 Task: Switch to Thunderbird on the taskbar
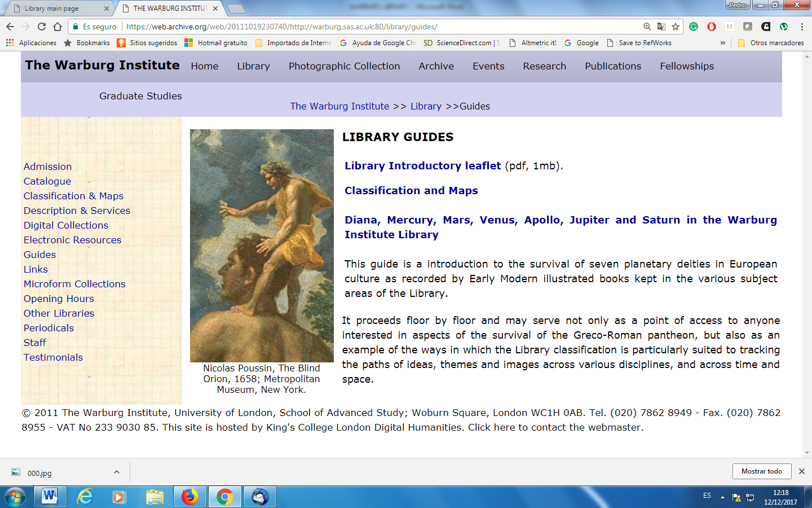tap(260, 497)
